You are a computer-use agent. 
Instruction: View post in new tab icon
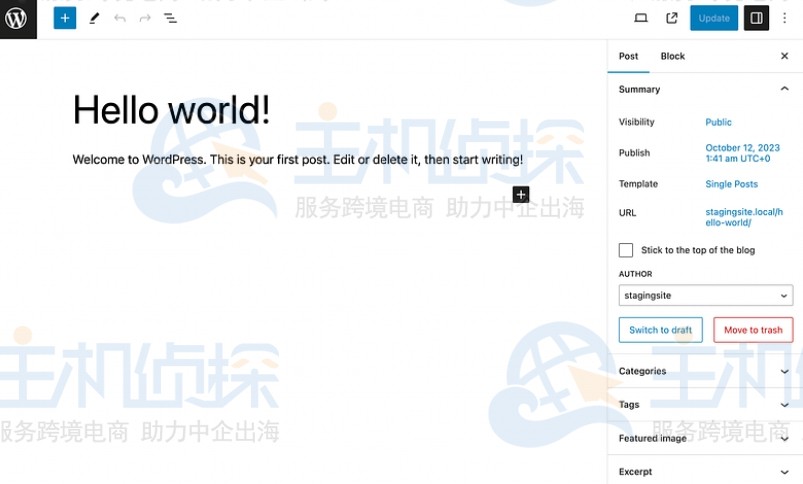click(672, 18)
